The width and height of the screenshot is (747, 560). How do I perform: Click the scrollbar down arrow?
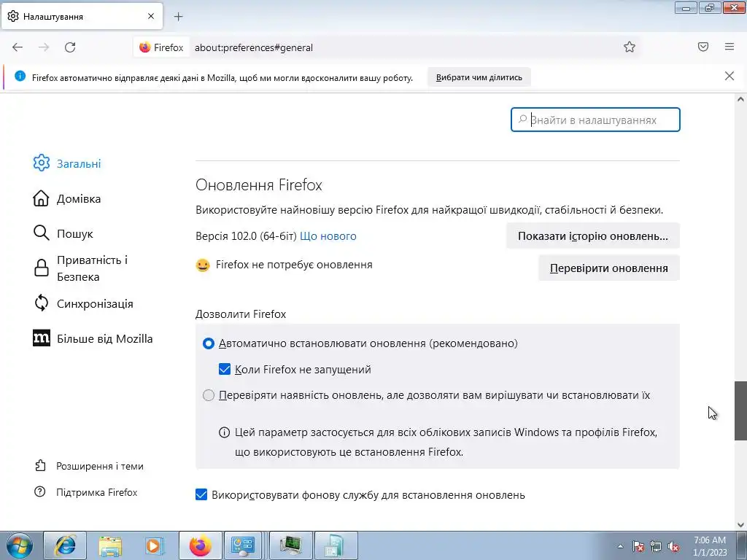tap(740, 525)
